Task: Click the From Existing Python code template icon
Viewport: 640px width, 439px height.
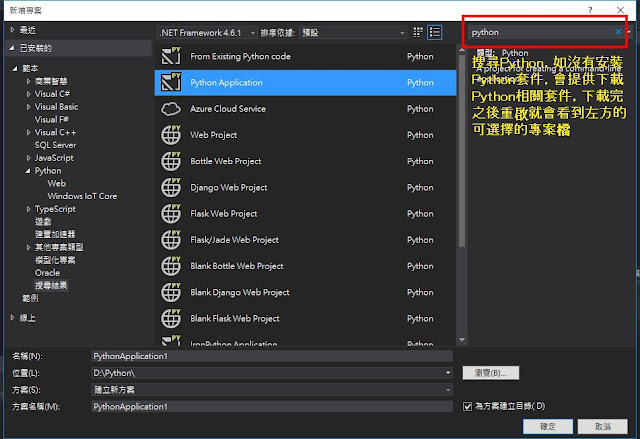Action: point(171,56)
